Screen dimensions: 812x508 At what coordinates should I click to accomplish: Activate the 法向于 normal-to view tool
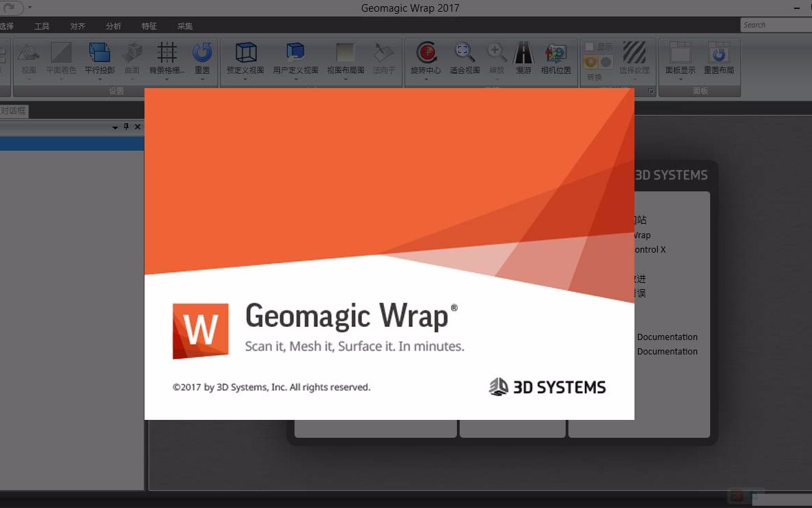point(384,58)
